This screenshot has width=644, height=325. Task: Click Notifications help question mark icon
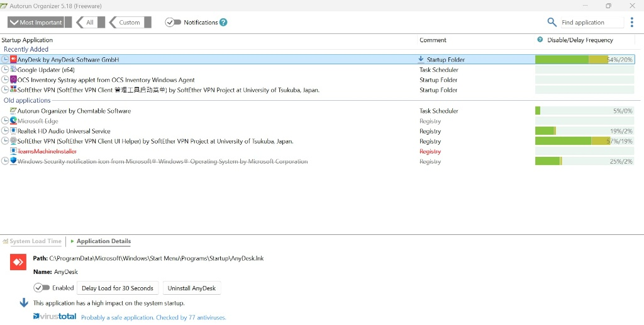pyautogui.click(x=223, y=23)
